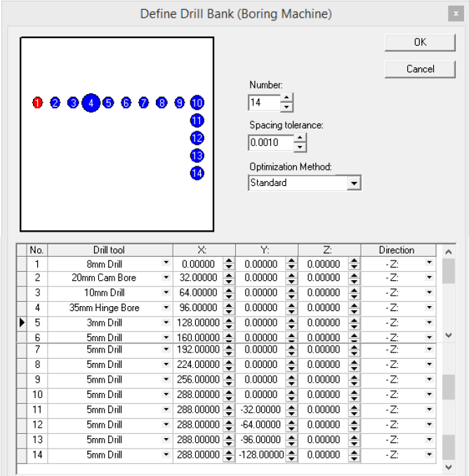The height and width of the screenshot is (476, 469).
Task: Decrease the Spacing tolerance value
Action: (x=300, y=147)
